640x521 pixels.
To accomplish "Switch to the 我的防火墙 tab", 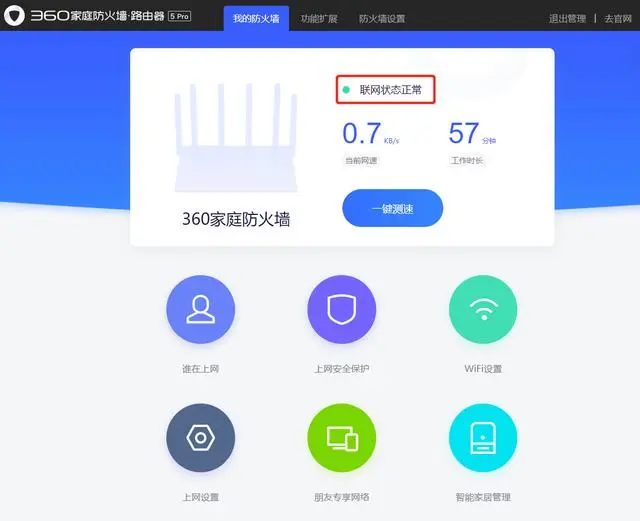I will pyautogui.click(x=256, y=18).
